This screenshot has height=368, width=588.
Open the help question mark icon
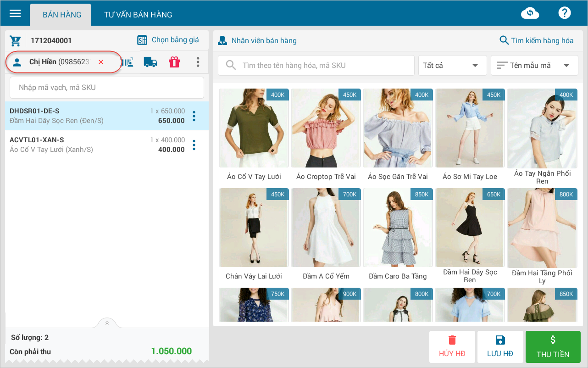click(564, 13)
